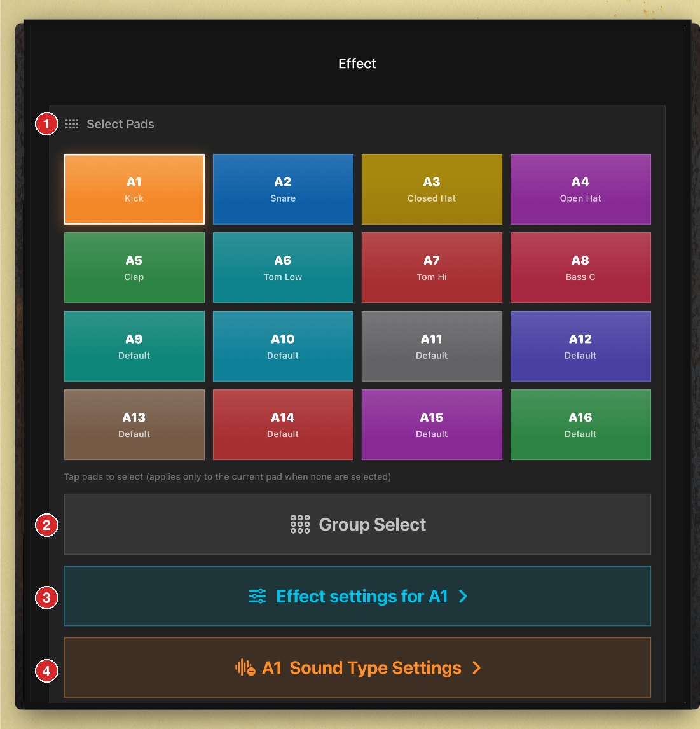Select the A8 Bass C pad
Screen dimensions: 700x729
point(580,268)
